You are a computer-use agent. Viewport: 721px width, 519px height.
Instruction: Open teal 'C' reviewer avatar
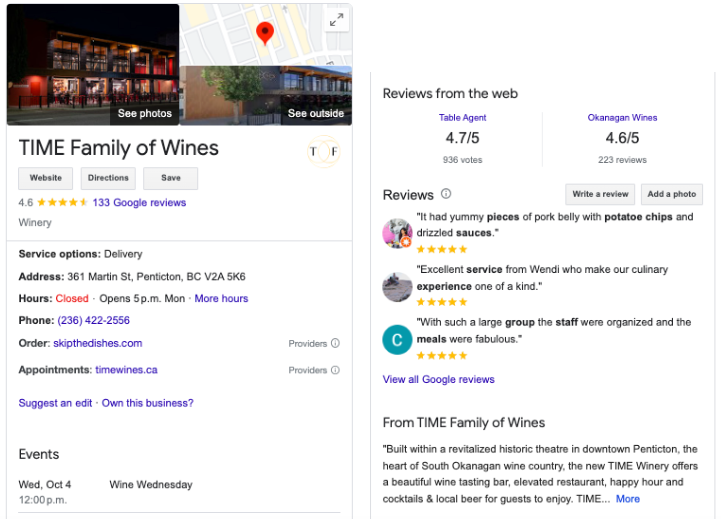tap(397, 340)
